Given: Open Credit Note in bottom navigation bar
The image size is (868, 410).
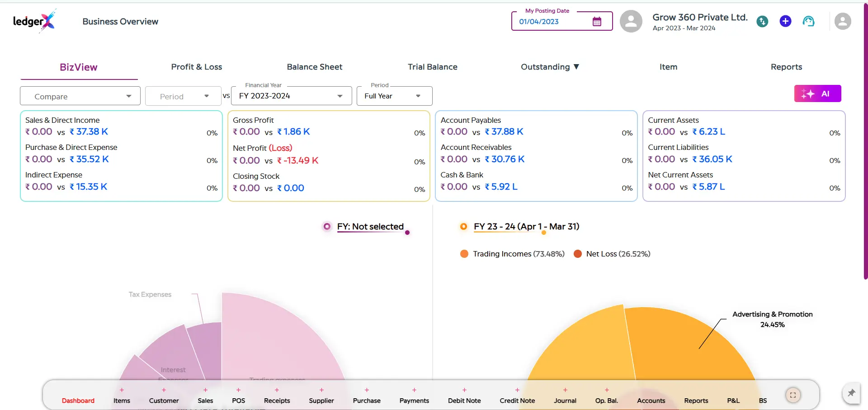Looking at the screenshot, I should [x=517, y=401].
